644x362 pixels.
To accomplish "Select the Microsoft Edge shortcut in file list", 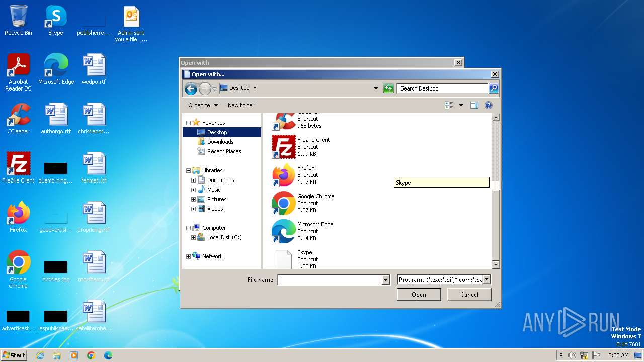I will tap(302, 231).
